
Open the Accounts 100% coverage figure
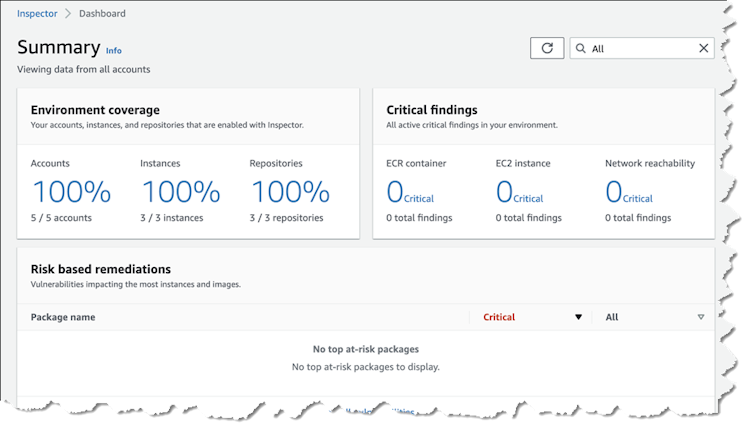(71, 191)
